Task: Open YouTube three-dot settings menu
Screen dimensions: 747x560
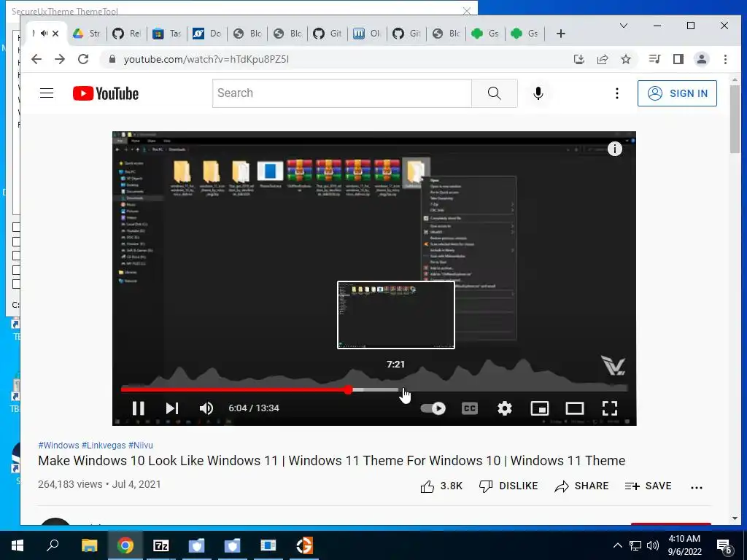Action: (617, 93)
